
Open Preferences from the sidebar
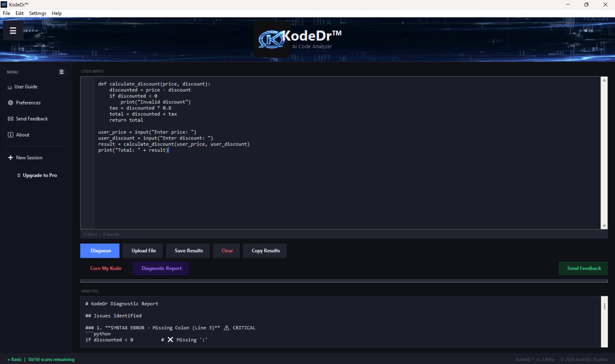(x=28, y=103)
